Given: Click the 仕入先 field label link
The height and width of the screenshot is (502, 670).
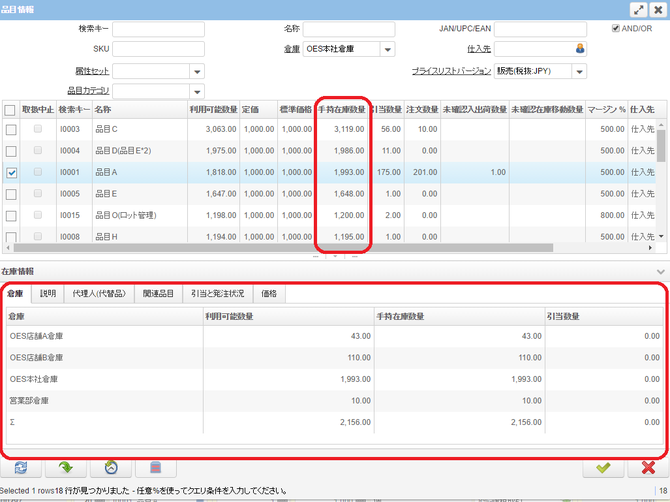Looking at the screenshot, I should pos(479,49).
